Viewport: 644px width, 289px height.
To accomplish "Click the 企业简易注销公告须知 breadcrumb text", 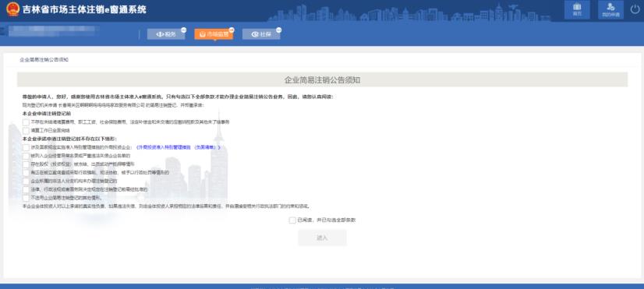I will [x=44, y=60].
